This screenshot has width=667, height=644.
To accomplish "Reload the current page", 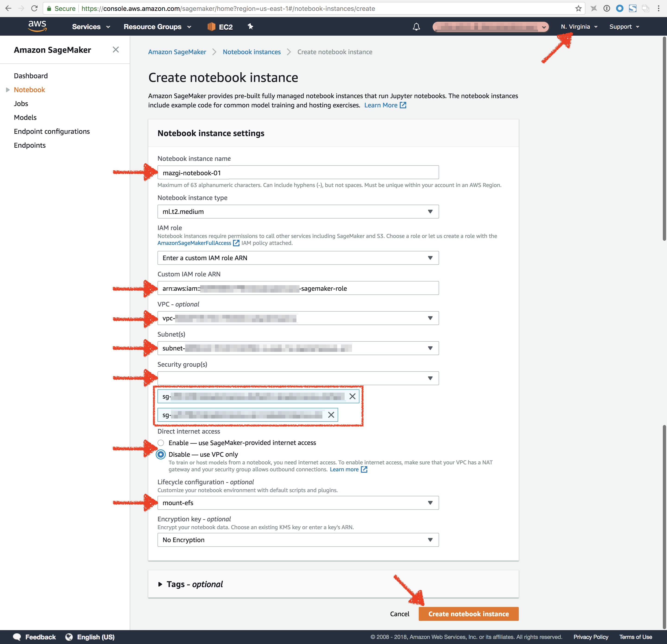I will (34, 9).
